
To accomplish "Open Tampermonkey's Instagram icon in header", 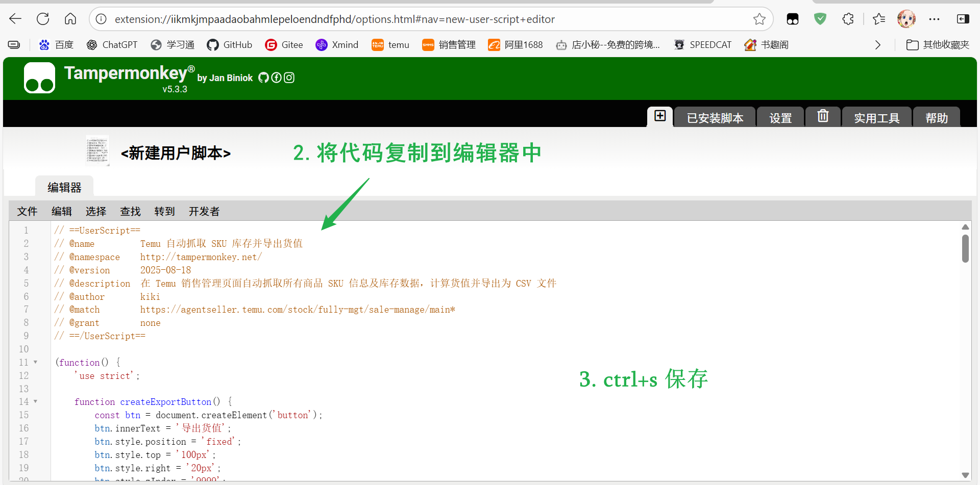I will coord(289,78).
